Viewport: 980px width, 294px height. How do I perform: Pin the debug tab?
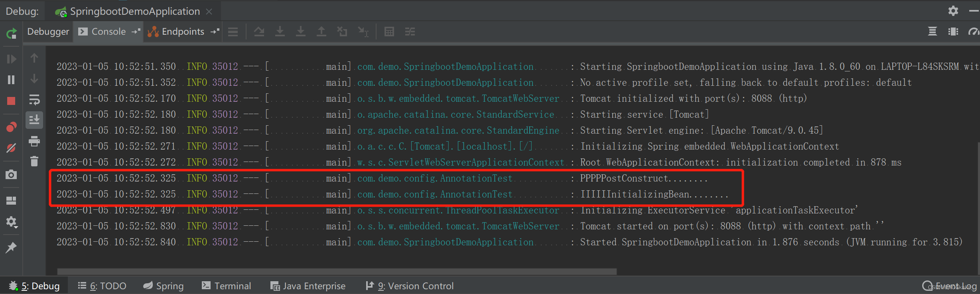12,247
